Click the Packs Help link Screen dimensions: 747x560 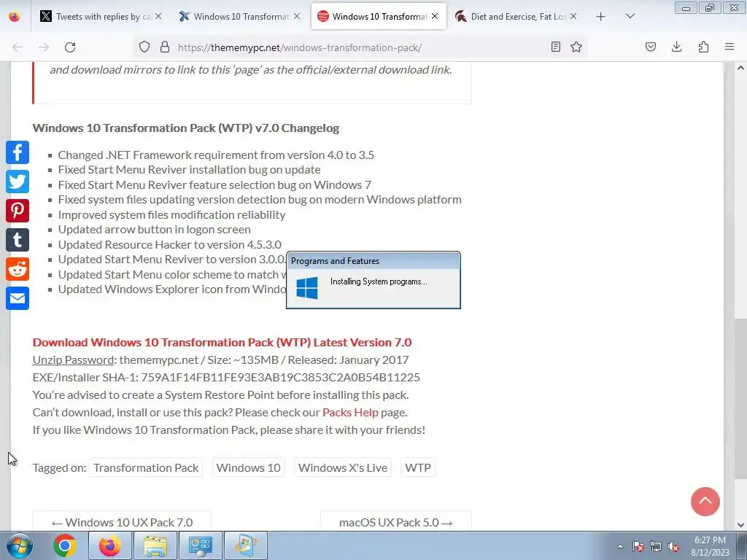click(350, 413)
